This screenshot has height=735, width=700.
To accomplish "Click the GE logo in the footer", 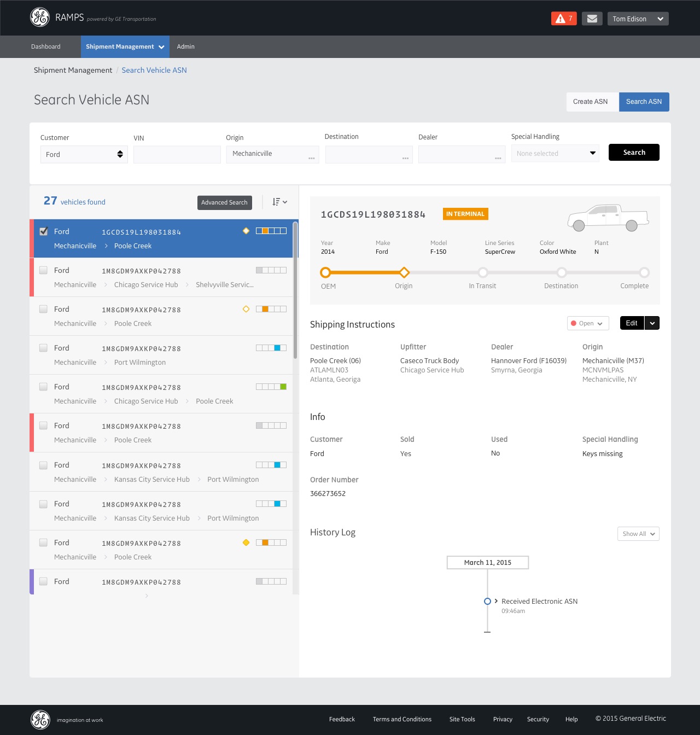I will coord(40,720).
